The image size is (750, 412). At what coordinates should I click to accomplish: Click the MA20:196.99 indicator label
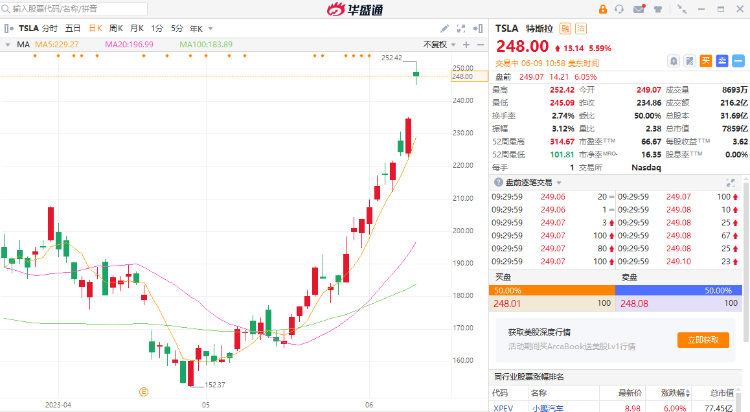tap(129, 45)
